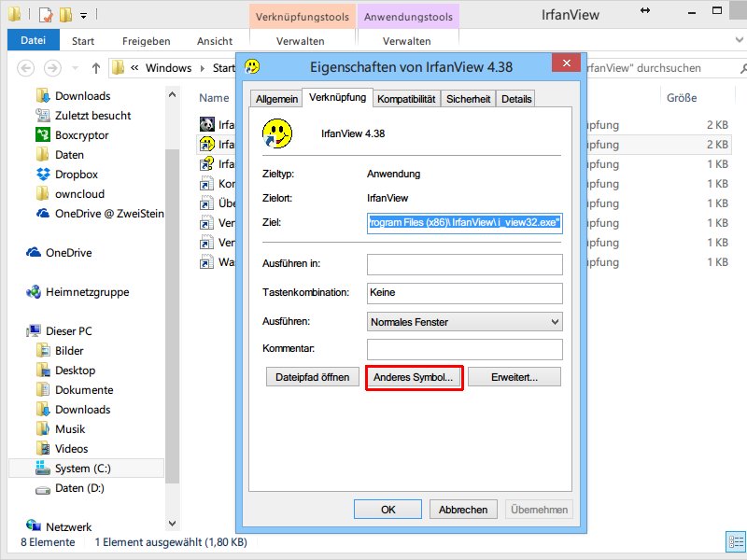747x560 pixels.
Task: Click the Musik folder icon
Action: click(x=43, y=429)
